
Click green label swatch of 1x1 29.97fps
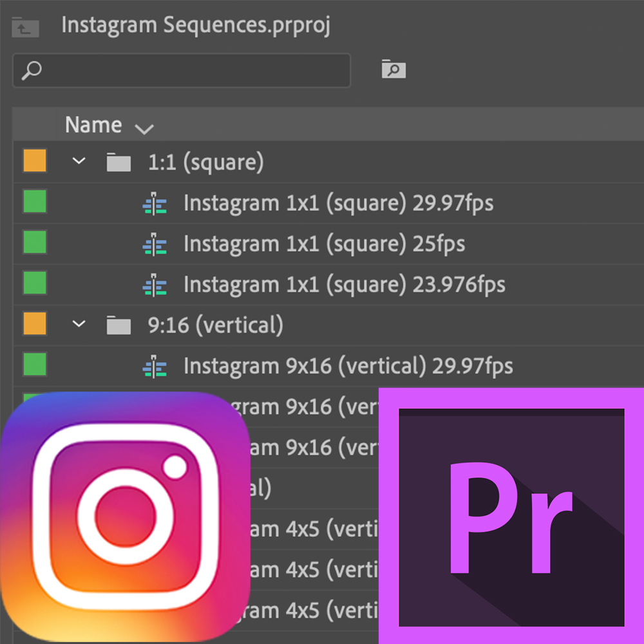click(35, 201)
